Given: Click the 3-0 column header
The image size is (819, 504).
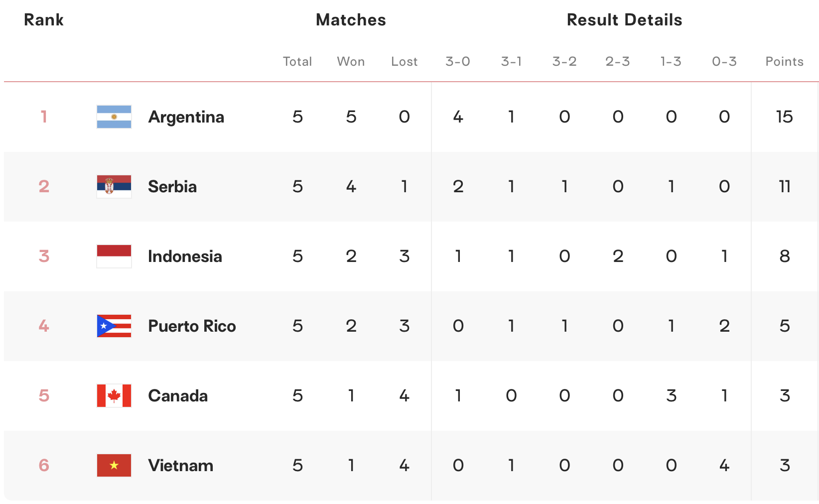Looking at the screenshot, I should 458,62.
